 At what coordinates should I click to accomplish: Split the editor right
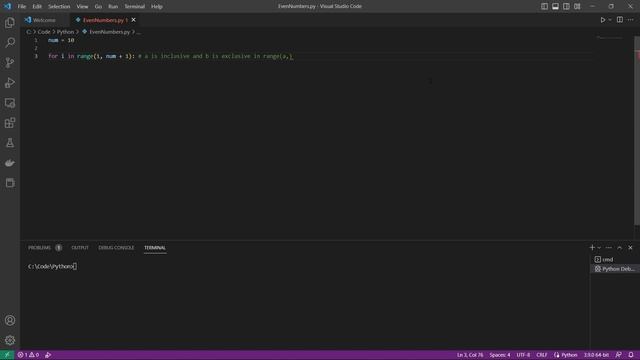pyautogui.click(x=620, y=20)
